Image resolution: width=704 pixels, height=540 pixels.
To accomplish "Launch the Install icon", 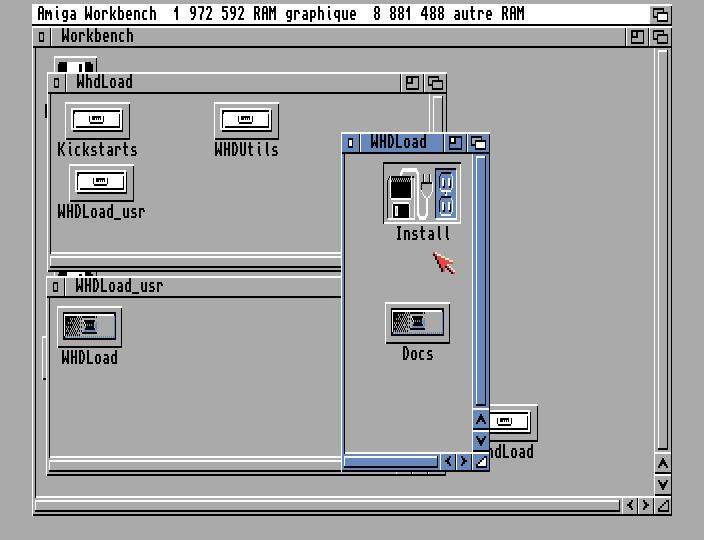I will click(x=422, y=193).
